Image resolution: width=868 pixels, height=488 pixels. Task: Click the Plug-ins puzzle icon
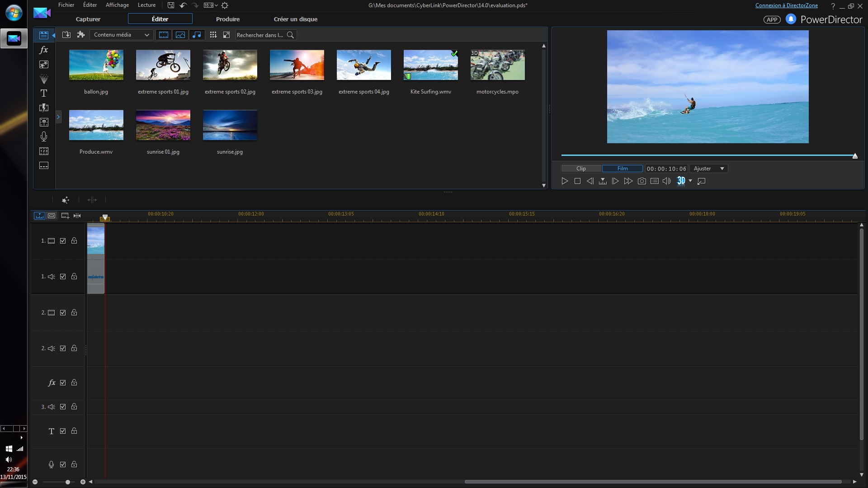tap(81, 35)
